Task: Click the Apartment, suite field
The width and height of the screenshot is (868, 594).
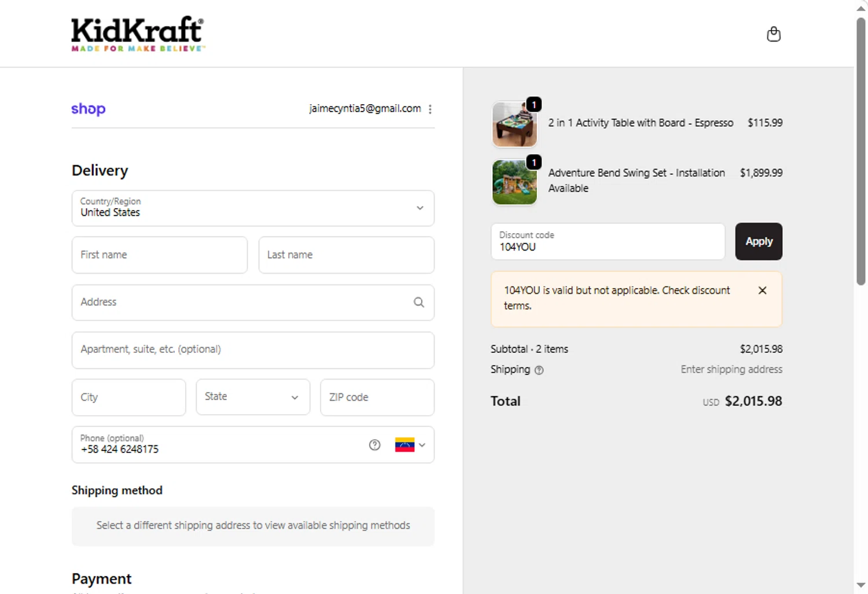Action: coord(253,350)
